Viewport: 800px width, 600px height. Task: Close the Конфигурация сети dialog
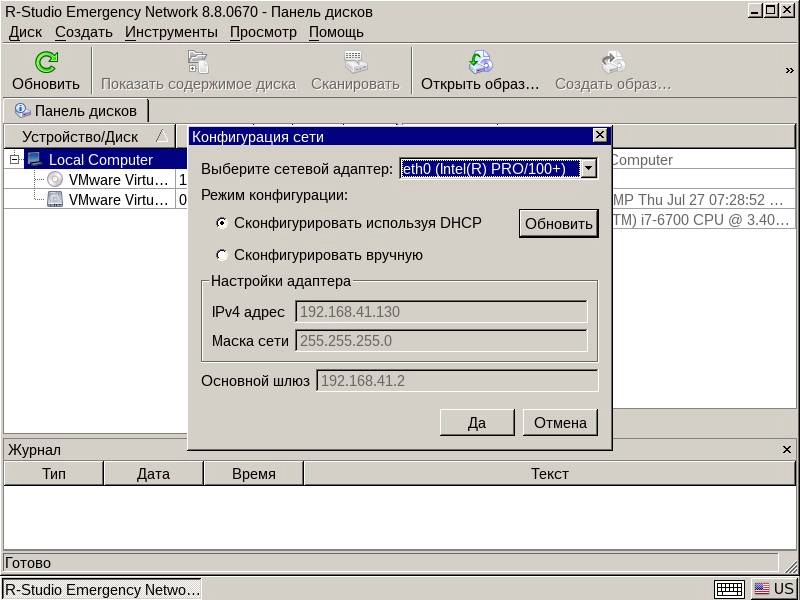point(599,135)
